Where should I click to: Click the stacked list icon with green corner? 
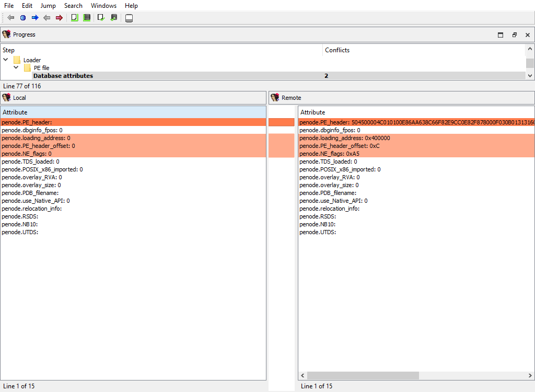point(87,18)
